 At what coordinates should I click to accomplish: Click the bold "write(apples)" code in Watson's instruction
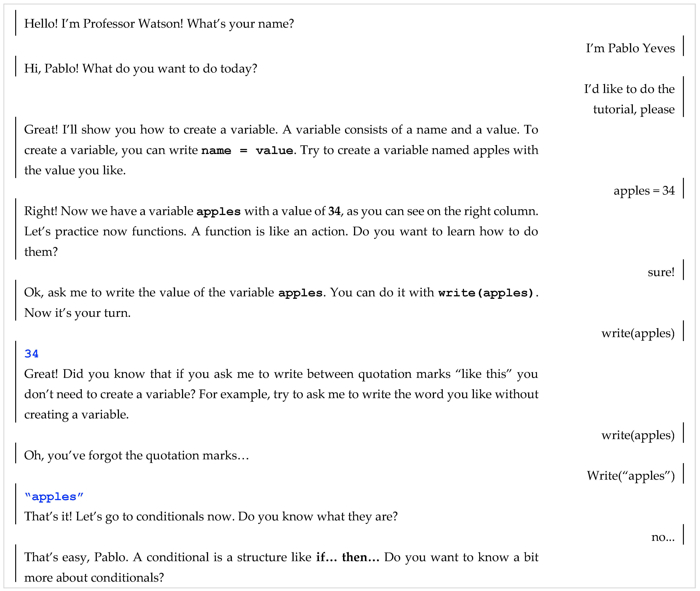486,293
